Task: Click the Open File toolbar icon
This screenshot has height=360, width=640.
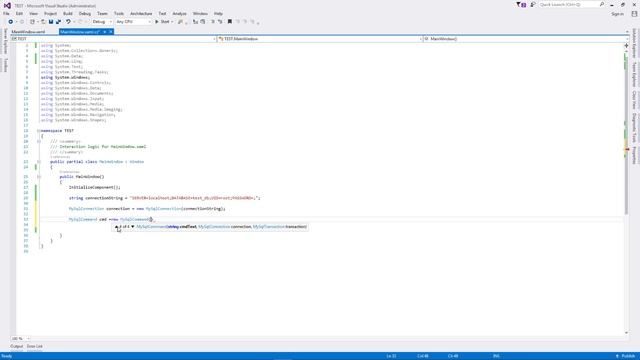Action: point(43,22)
